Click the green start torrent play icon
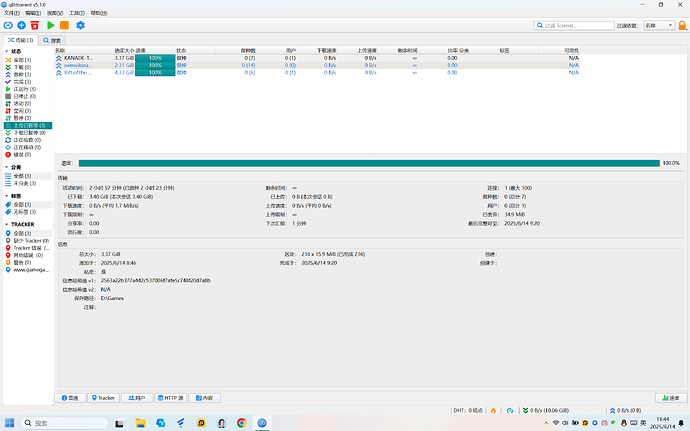Image resolution: width=690 pixels, height=431 pixels. pyautogui.click(x=51, y=26)
